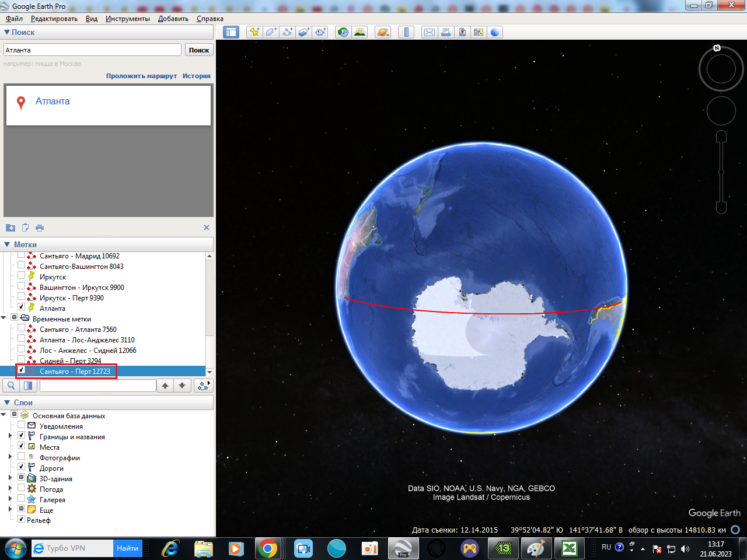Collapse the Метки panel
The height and width of the screenshot is (560, 747).
(x=8, y=244)
